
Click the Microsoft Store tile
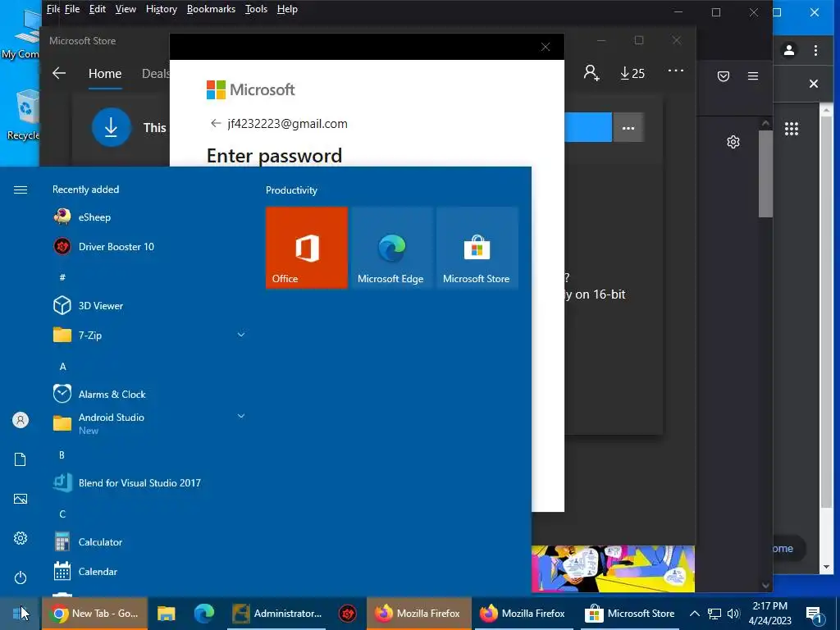(x=477, y=248)
